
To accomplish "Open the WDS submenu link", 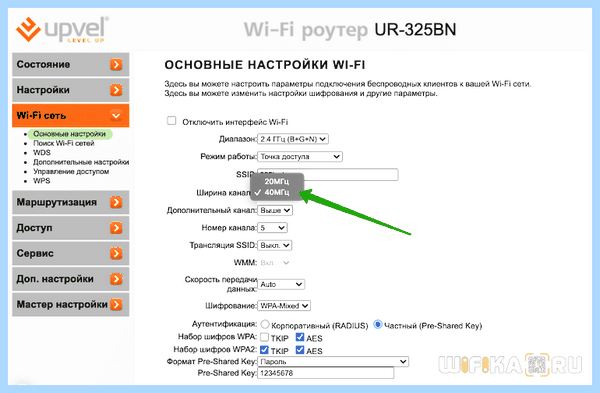I will pos(42,152).
